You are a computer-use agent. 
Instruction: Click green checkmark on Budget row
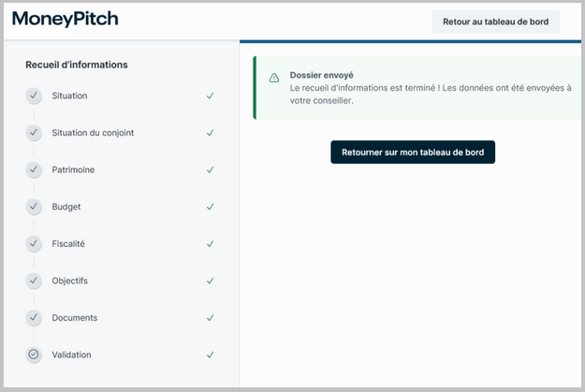point(211,207)
